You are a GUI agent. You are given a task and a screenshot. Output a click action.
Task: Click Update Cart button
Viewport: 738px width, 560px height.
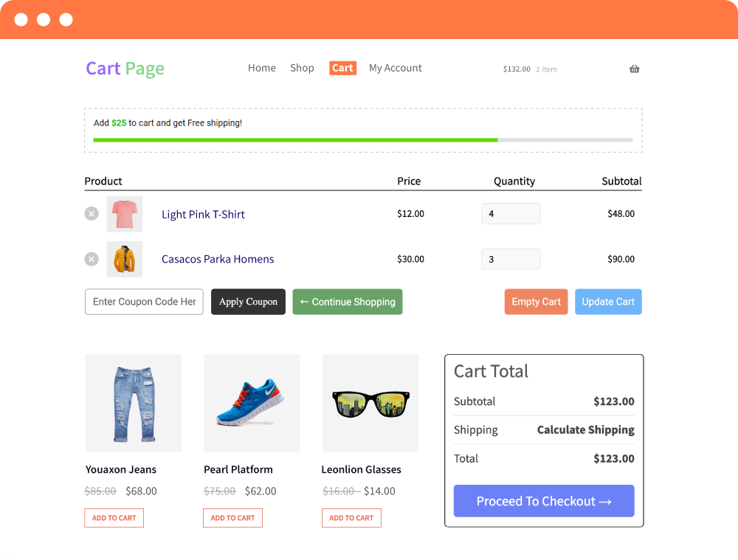point(608,302)
